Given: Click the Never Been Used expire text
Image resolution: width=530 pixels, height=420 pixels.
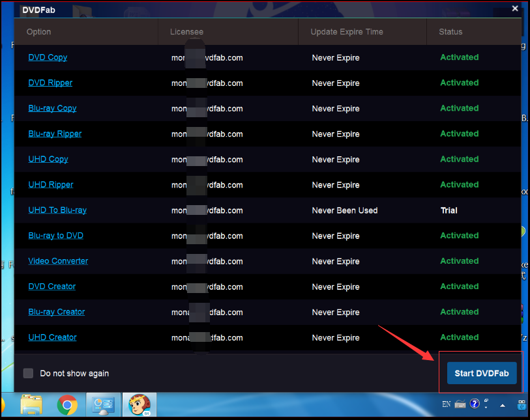Looking at the screenshot, I should (x=345, y=210).
